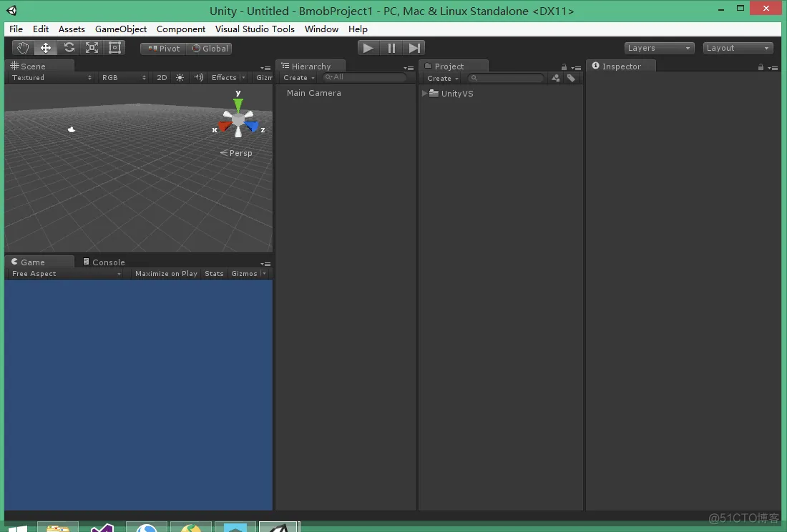Toggle Pivot/Center handle position
Viewport: 787px width, 532px height.
pos(164,48)
